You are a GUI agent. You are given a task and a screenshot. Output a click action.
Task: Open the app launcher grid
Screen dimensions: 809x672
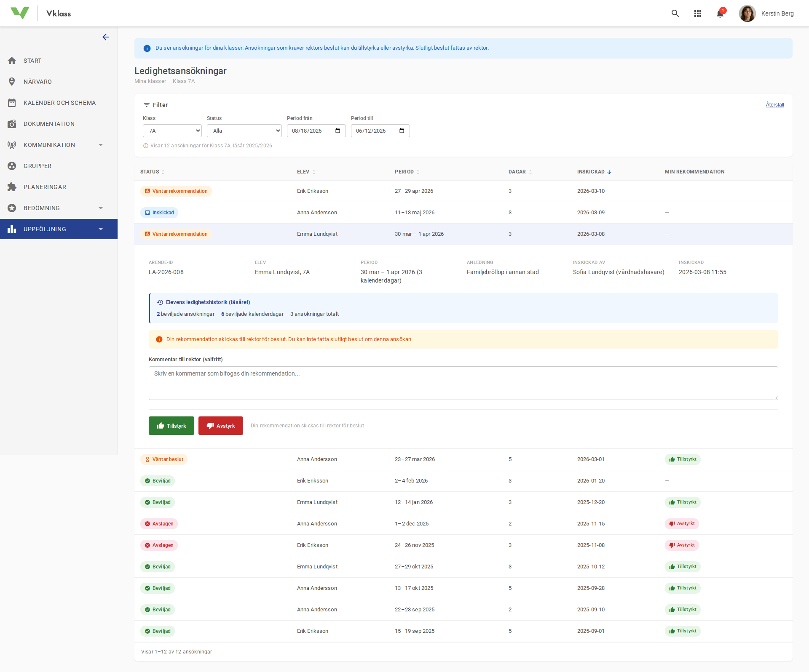[698, 13]
